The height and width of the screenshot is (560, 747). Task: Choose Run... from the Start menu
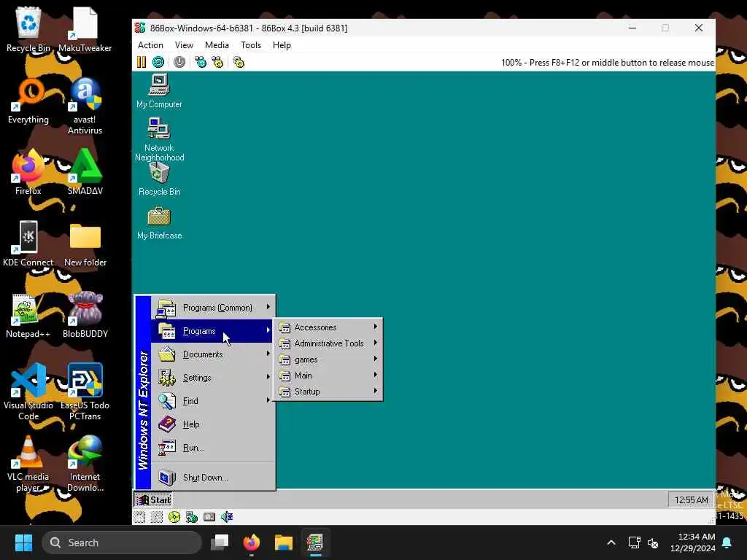click(213, 448)
